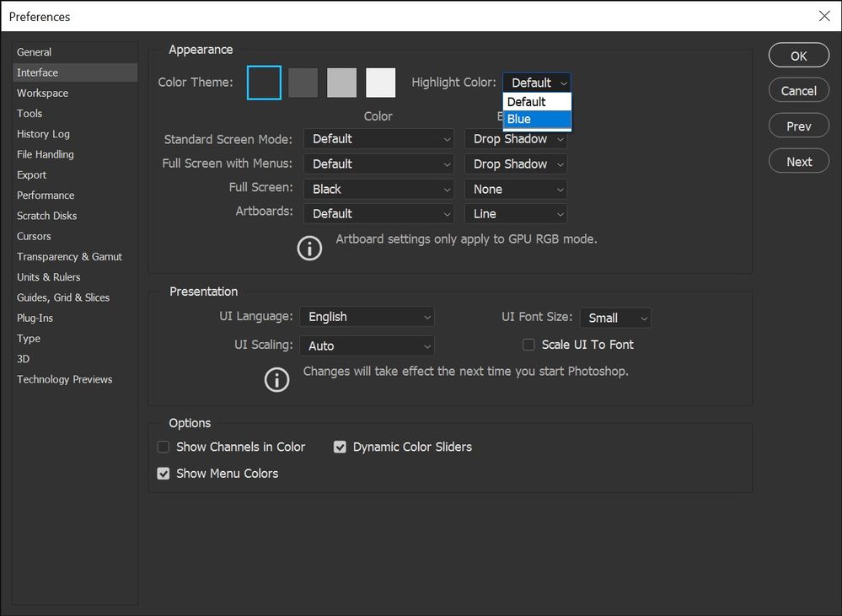This screenshot has height=616, width=842.
Task: Enable Show Channels in Color
Action: coord(164,447)
